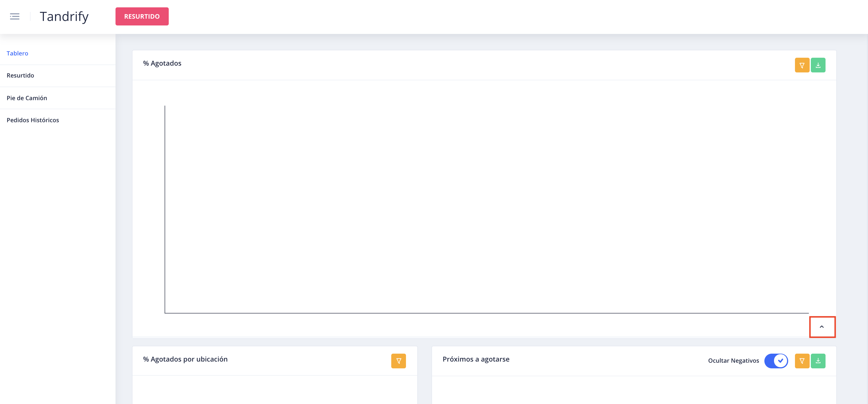
Task: Download the % Agotados chart data
Action: point(818,65)
